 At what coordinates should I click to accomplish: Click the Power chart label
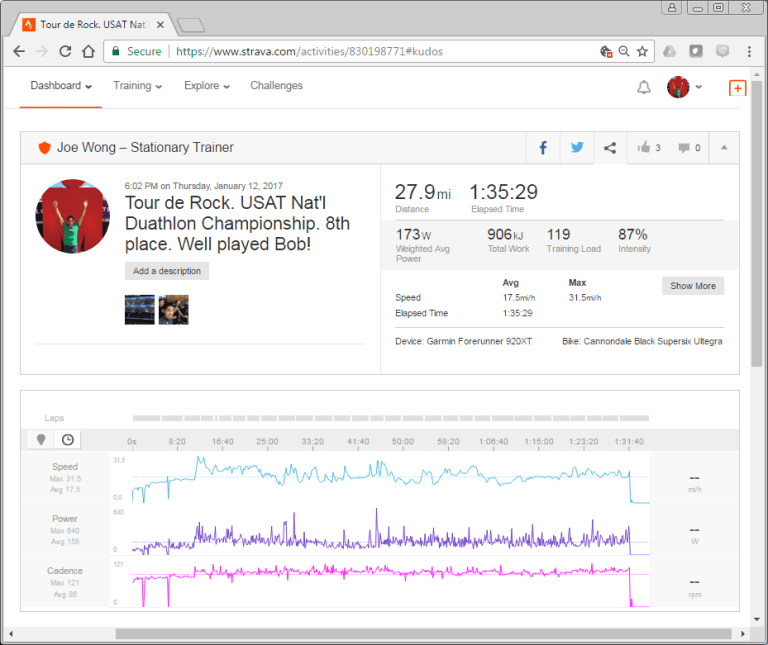65,519
